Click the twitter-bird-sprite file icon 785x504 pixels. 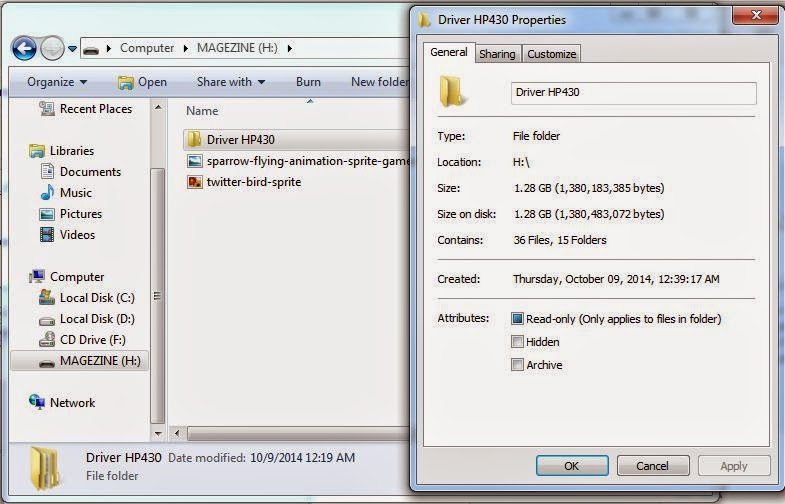[195, 182]
